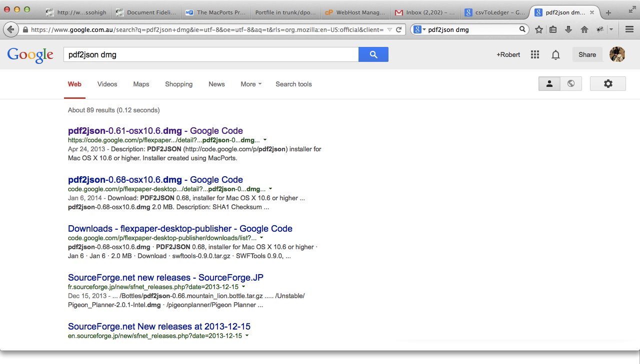640x364 pixels.
Task: Focus the browser URL address field
Action: (x=207, y=29)
